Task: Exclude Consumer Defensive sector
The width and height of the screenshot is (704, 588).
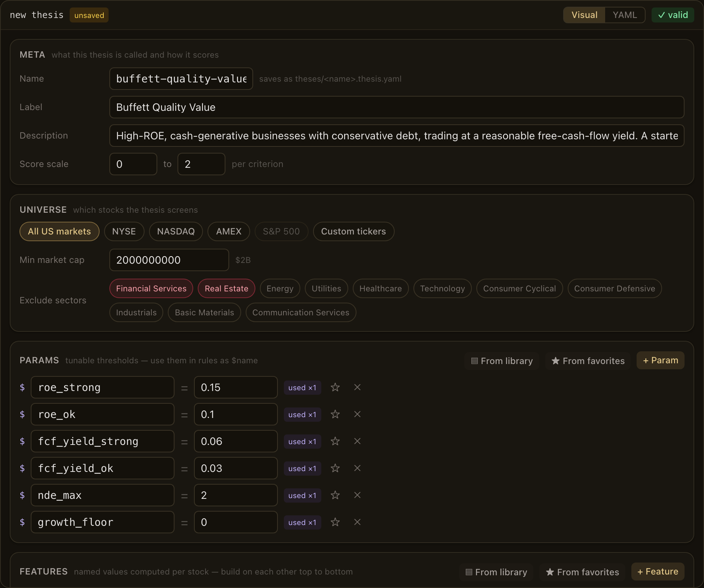Action: [x=615, y=288]
